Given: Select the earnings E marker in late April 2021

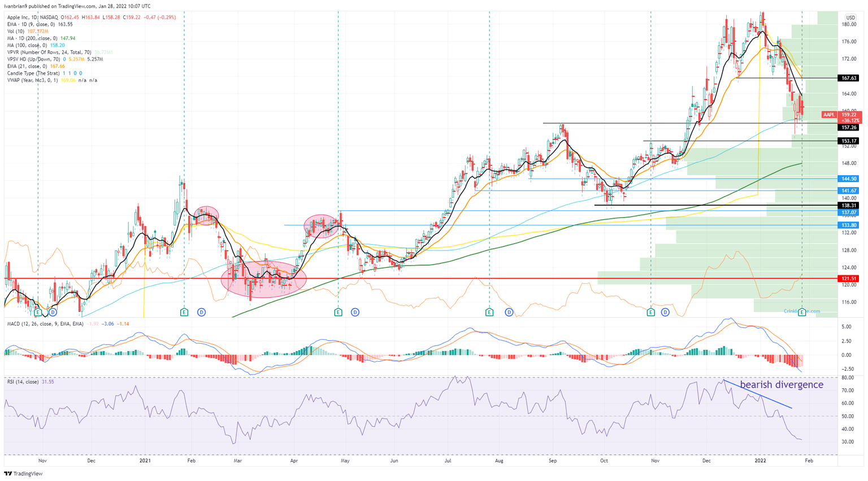Looking at the screenshot, I should pos(338,312).
